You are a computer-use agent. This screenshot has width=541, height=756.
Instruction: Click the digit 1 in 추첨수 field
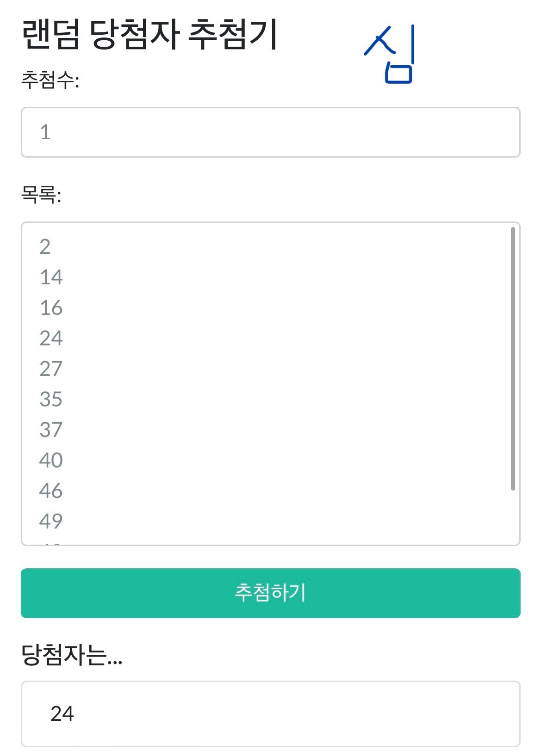tap(45, 132)
